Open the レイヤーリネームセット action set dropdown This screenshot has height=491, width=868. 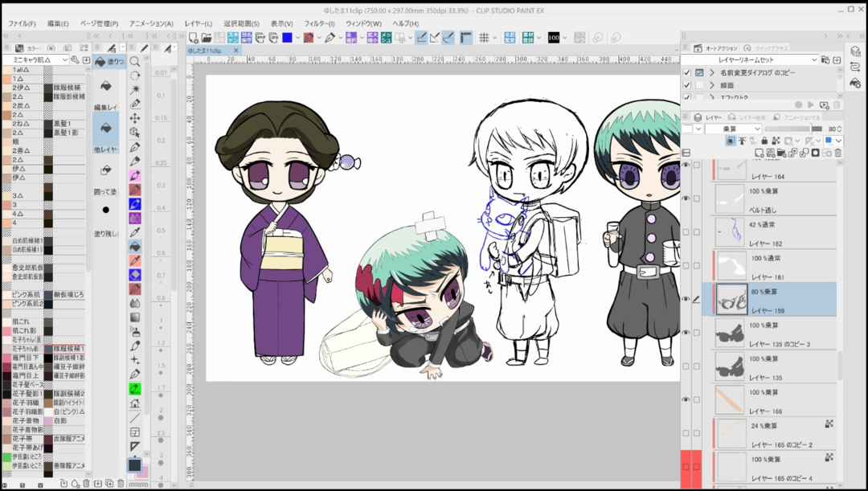(x=749, y=59)
